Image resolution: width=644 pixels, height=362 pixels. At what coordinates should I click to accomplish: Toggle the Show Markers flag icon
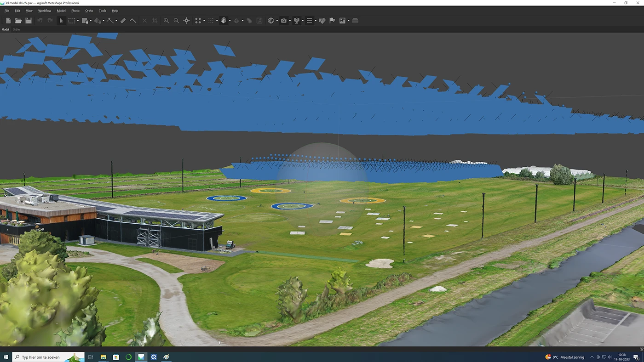click(x=332, y=21)
